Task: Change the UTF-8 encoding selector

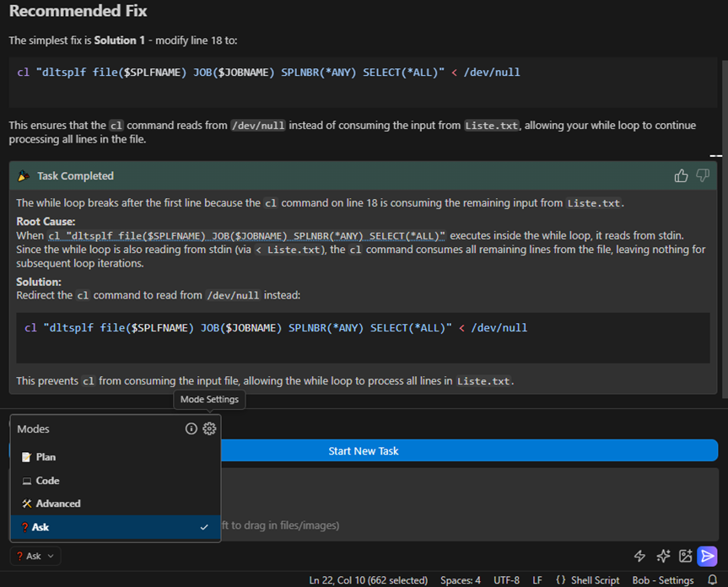Action: pyautogui.click(x=506, y=580)
